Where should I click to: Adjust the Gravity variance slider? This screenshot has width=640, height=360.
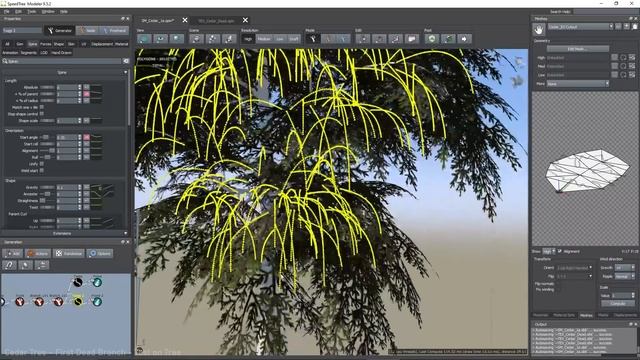[47, 187]
